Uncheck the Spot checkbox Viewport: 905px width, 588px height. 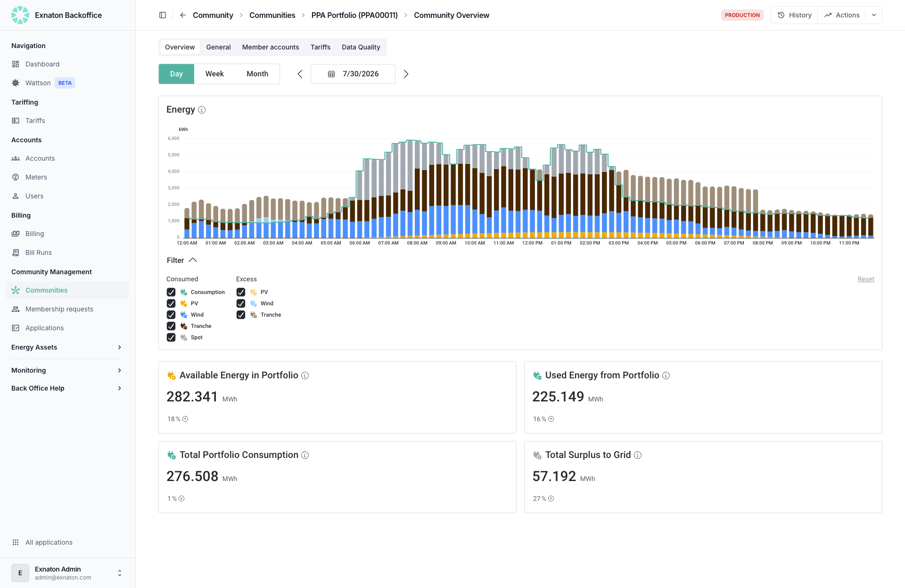(x=171, y=337)
